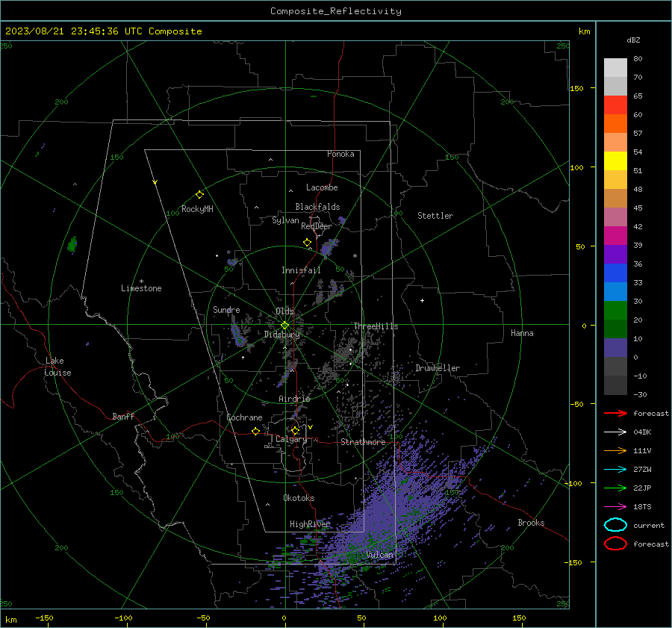Click the Ponoka town label
Viewport: 672px width, 628px height.
(340, 154)
